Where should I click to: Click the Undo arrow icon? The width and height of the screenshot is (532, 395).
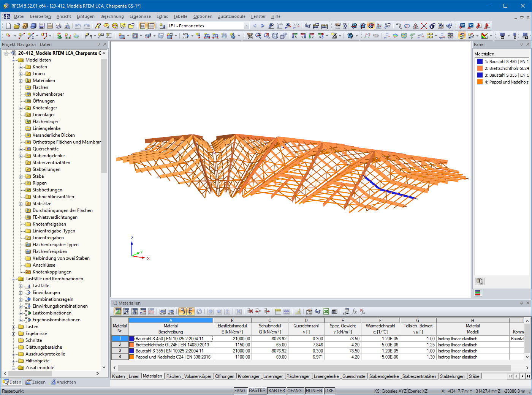tap(78, 26)
